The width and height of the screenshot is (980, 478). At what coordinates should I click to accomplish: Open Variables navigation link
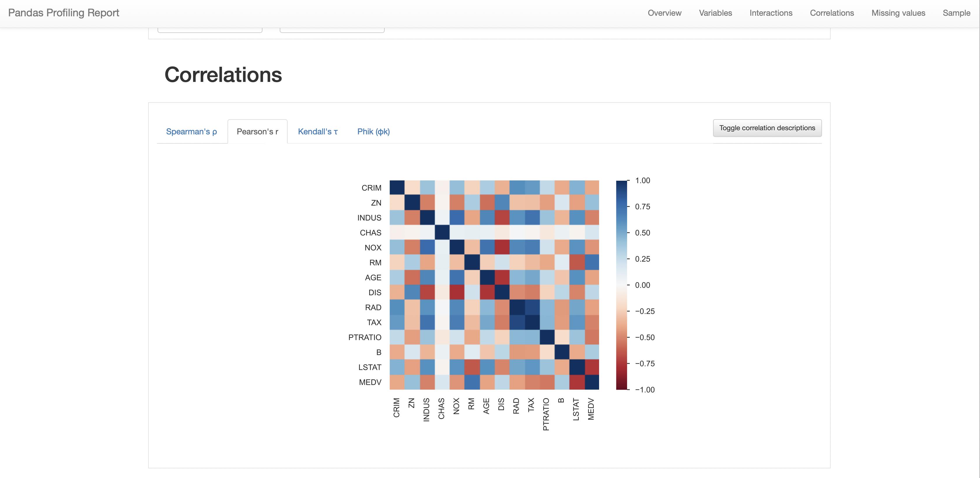click(715, 13)
